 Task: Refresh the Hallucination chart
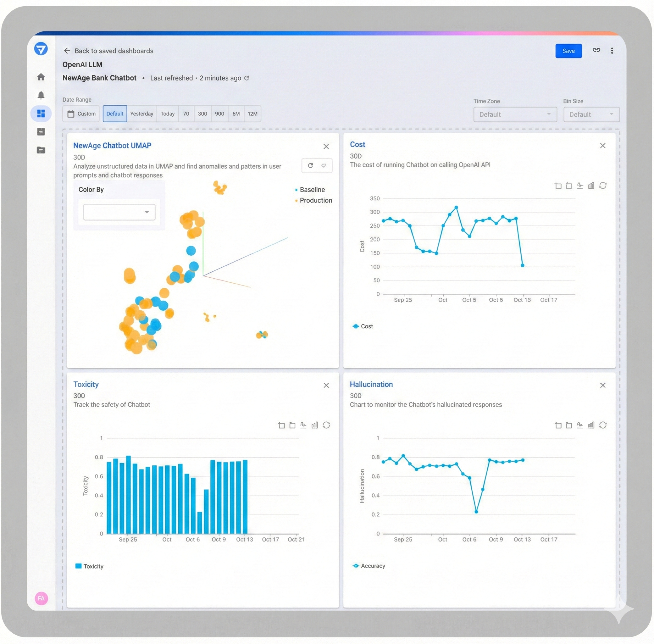pos(603,425)
